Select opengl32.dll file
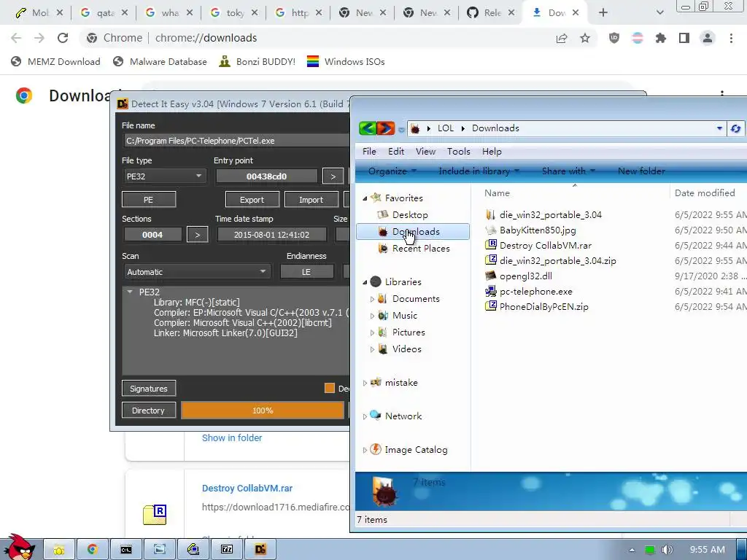The width and height of the screenshot is (747, 560). 525,276
